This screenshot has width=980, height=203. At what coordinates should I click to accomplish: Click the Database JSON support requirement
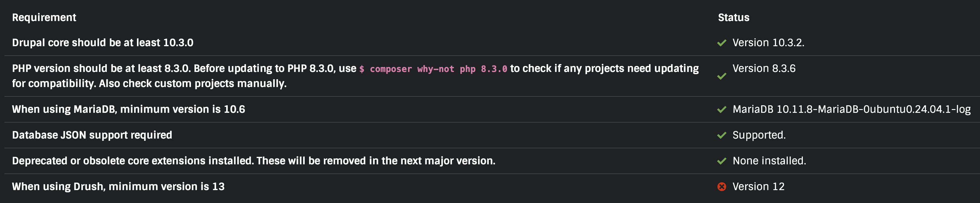pyautogui.click(x=92, y=135)
